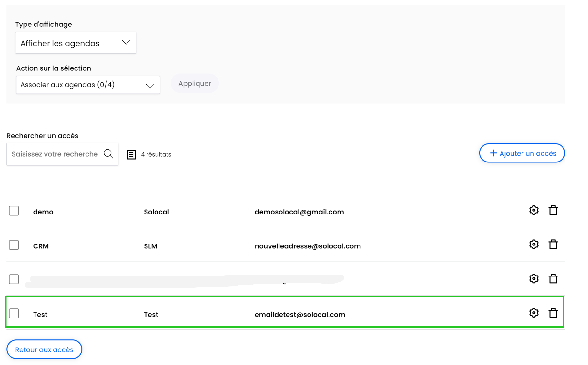Screen dimensions: 588x365
Task: Click the name demo
Action: click(x=43, y=212)
